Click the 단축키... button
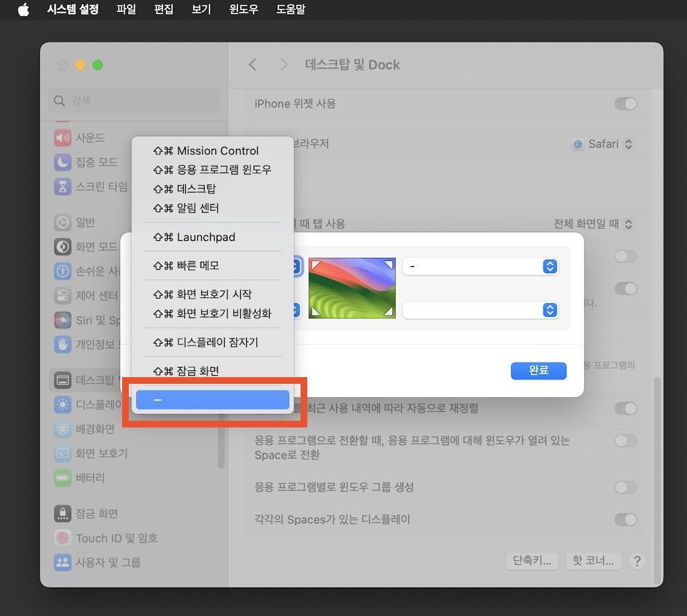Viewport: 687px width, 616px height. (532, 561)
